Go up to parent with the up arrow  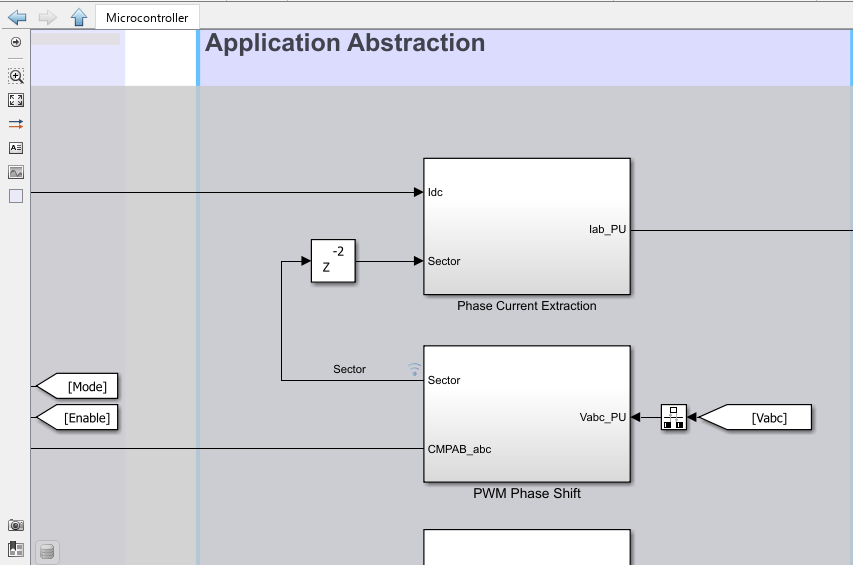pyautogui.click(x=79, y=17)
